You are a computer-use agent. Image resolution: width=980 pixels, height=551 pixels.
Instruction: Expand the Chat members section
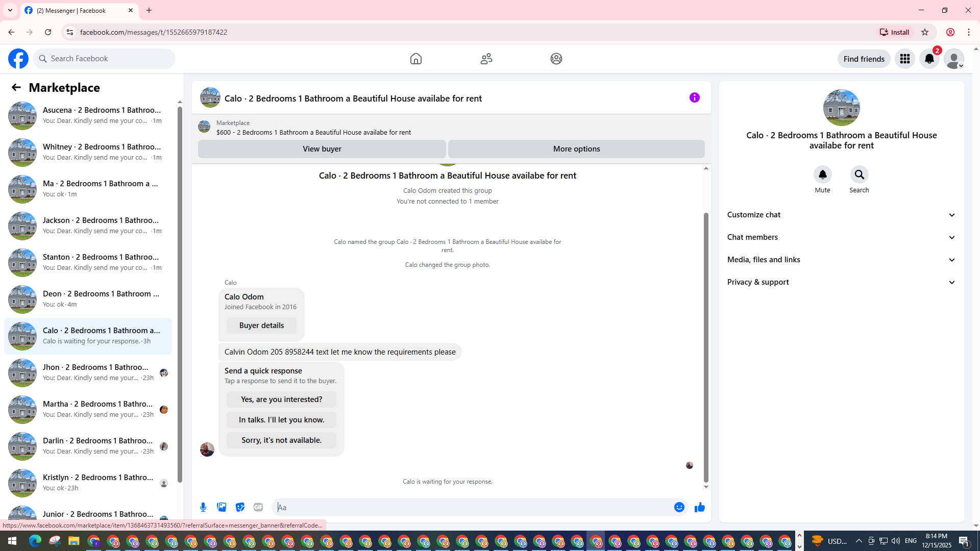click(x=841, y=237)
